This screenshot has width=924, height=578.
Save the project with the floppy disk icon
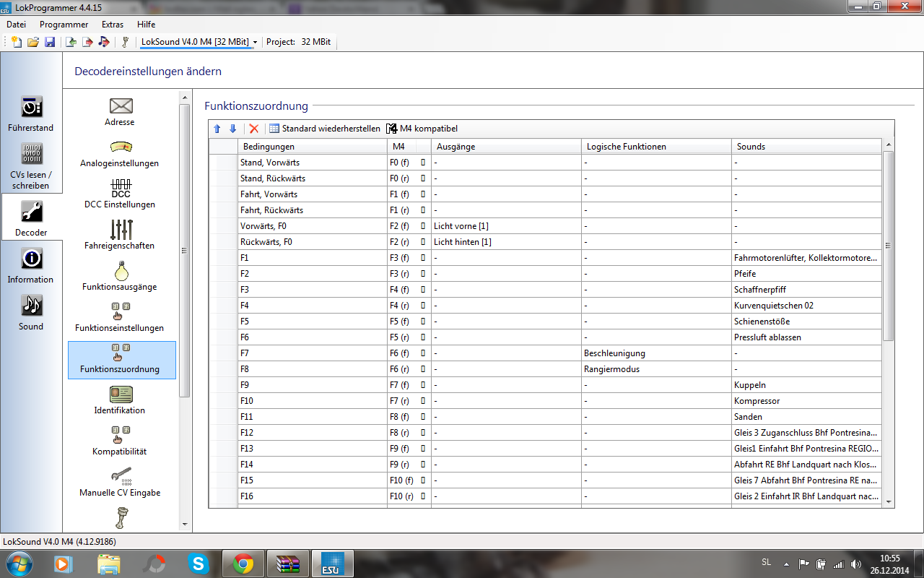50,42
